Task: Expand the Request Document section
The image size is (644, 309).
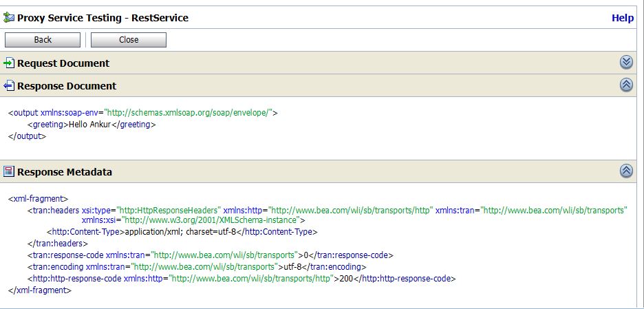Action: click(626, 63)
